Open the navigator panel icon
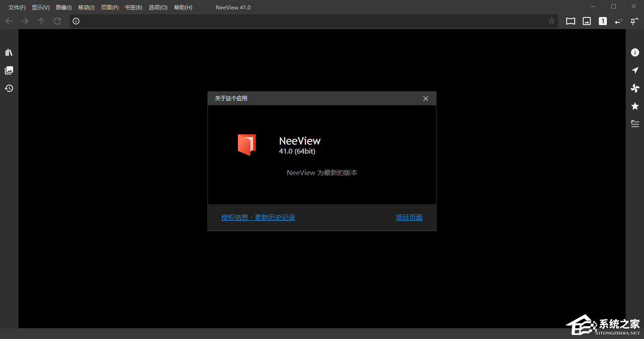 tap(635, 70)
